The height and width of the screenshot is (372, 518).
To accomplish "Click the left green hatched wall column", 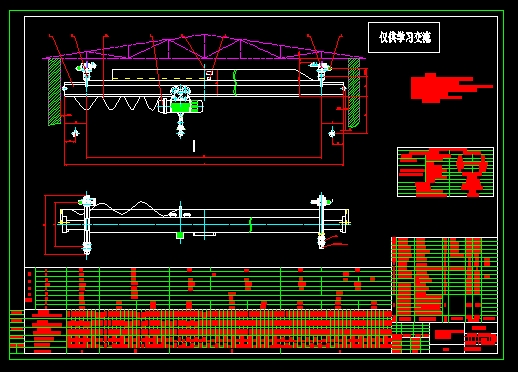I will click(x=54, y=92).
